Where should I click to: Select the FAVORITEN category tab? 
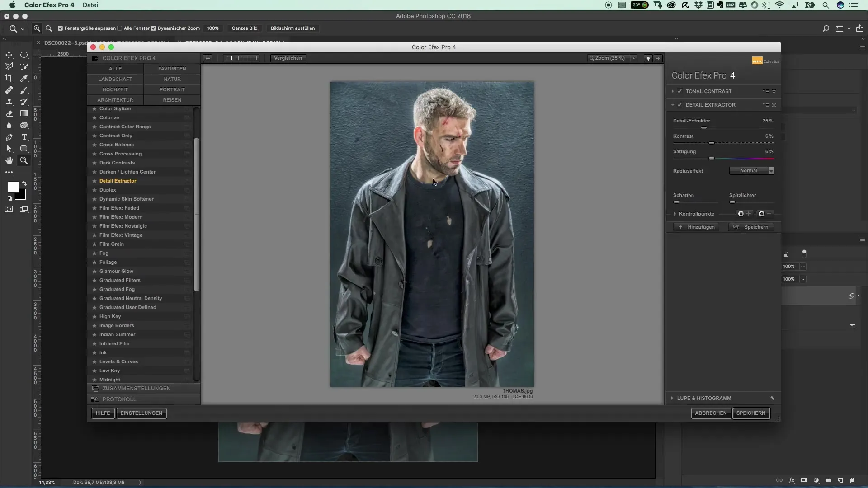click(172, 69)
